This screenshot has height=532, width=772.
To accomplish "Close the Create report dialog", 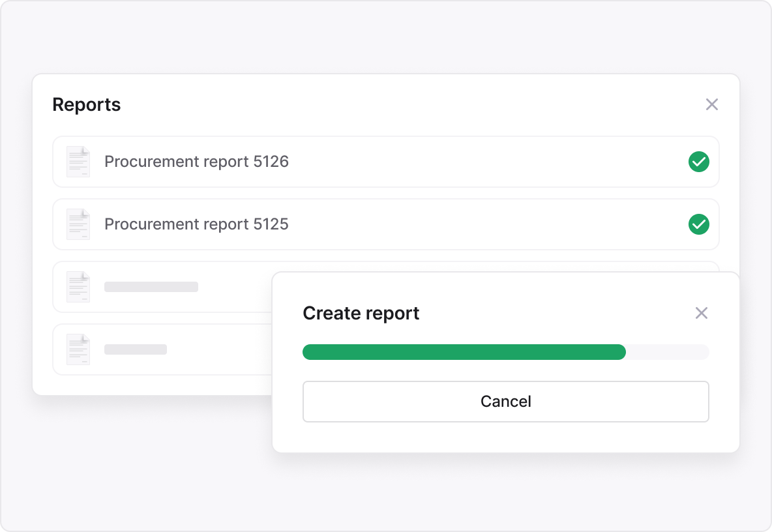I will tap(701, 313).
